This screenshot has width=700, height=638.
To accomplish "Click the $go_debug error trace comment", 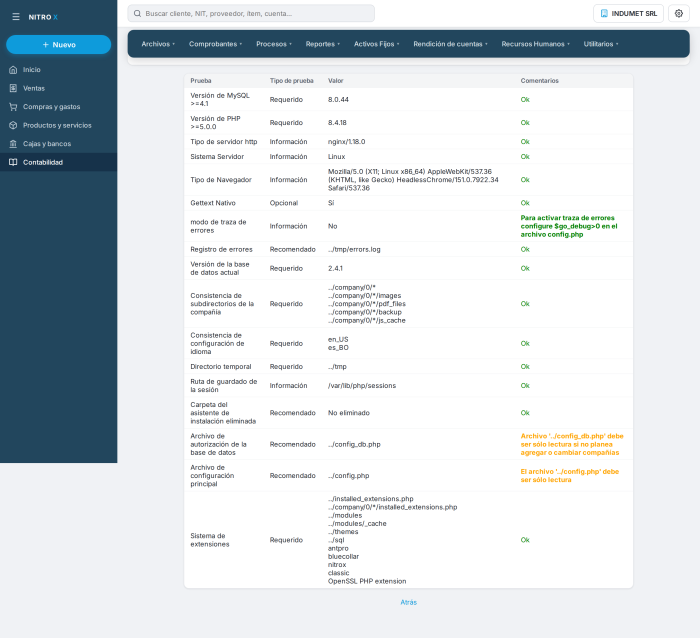I will [x=569, y=226].
